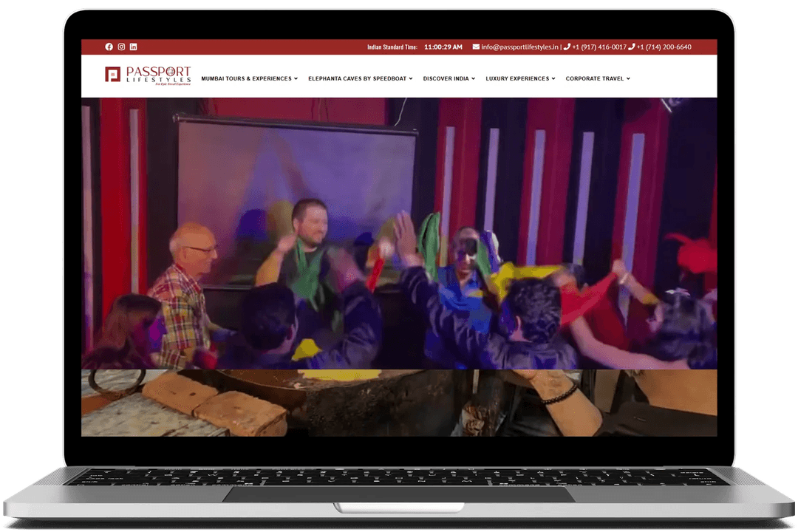798x532 pixels.
Task: Open Elephanta Caves by Speedboat menu
Action: tap(361, 78)
